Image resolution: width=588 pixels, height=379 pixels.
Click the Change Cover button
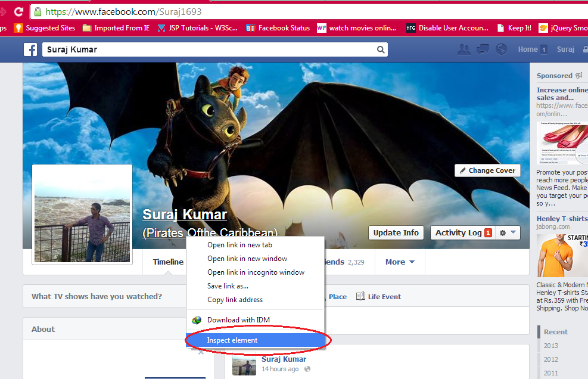pyautogui.click(x=487, y=170)
